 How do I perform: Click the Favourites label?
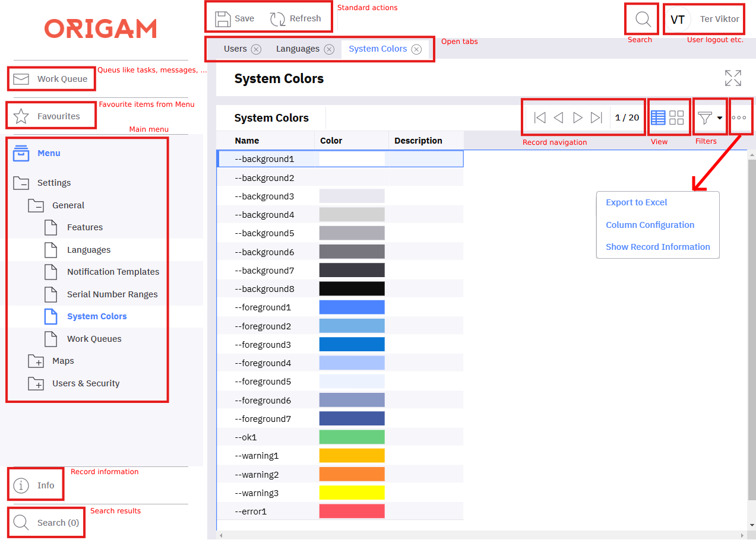(58, 116)
